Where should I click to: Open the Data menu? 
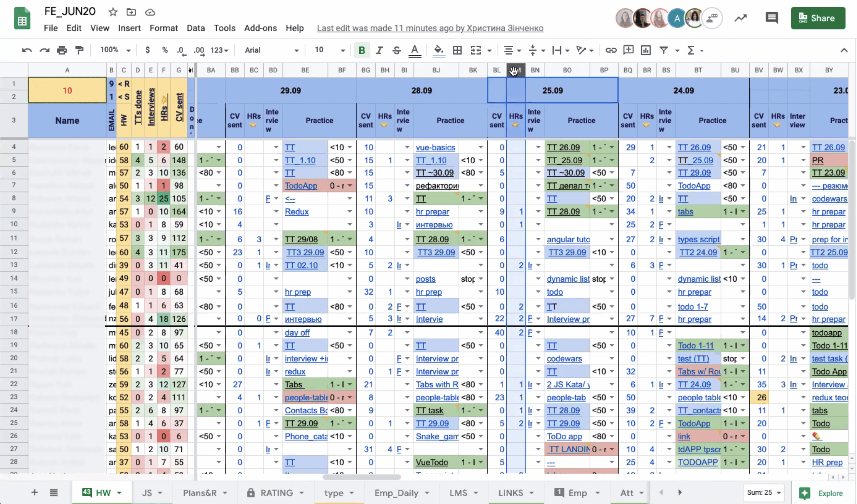[196, 28]
